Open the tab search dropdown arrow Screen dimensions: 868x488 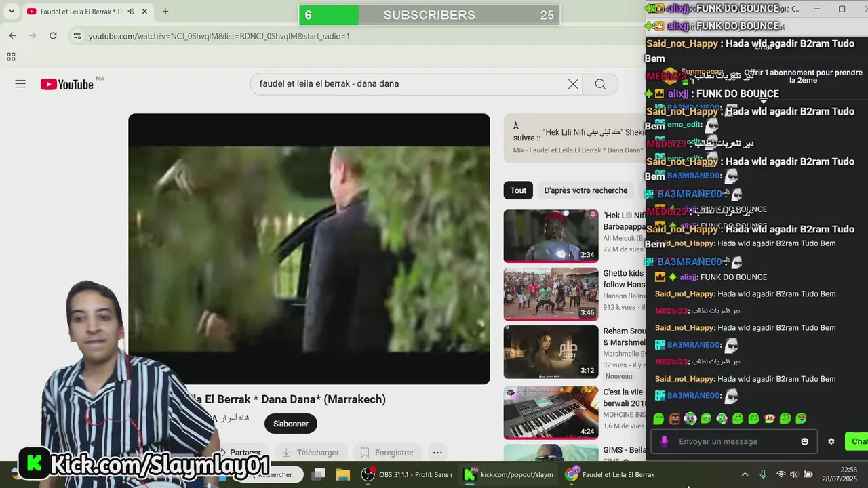coord(12,12)
